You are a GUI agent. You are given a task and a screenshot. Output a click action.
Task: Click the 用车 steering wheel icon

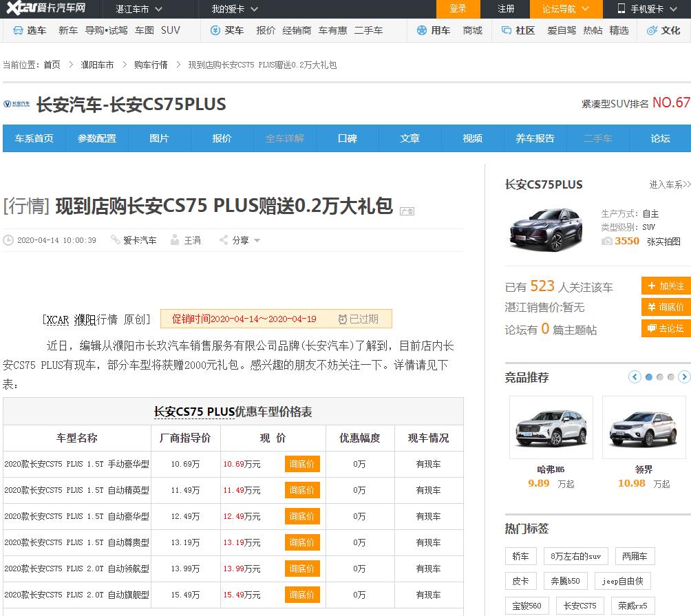click(x=422, y=30)
